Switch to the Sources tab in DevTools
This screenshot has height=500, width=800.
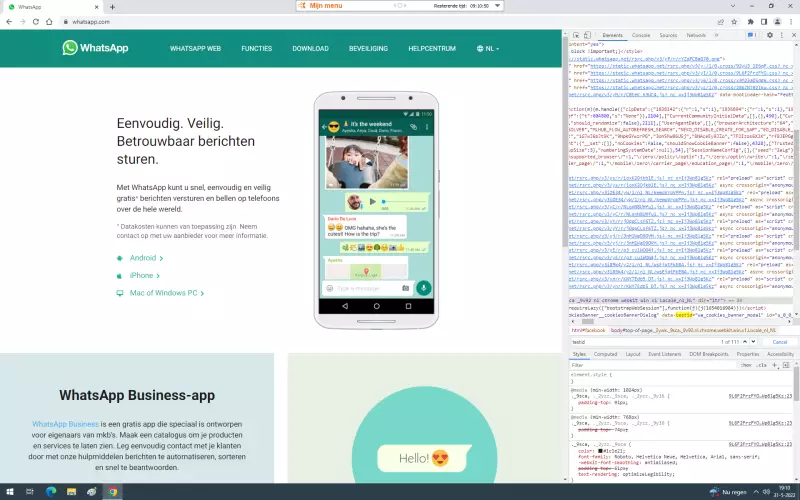coord(668,35)
